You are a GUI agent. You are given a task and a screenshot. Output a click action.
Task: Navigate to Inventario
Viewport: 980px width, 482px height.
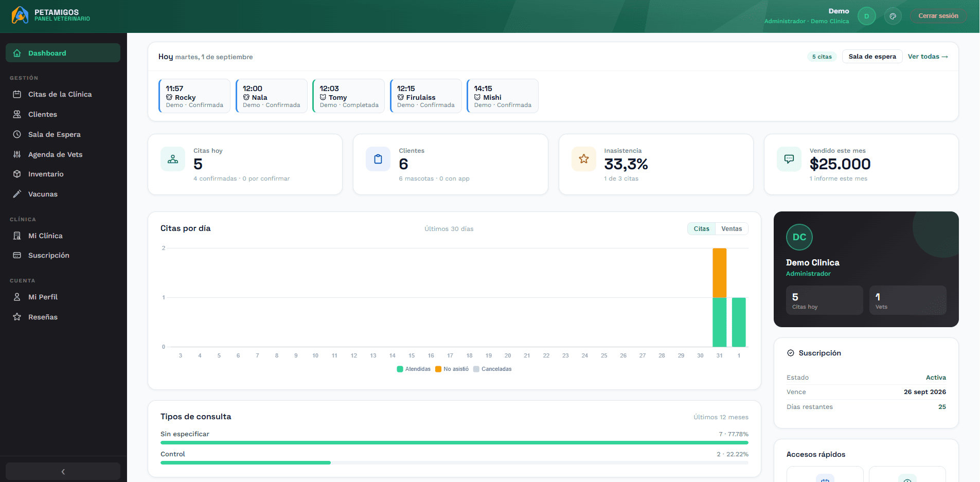(63, 174)
